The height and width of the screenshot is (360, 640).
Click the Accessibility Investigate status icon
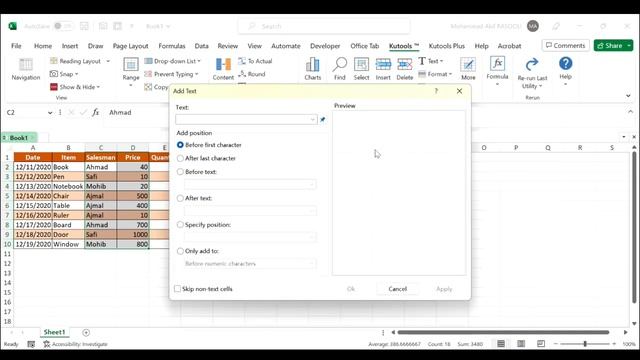coord(76,344)
